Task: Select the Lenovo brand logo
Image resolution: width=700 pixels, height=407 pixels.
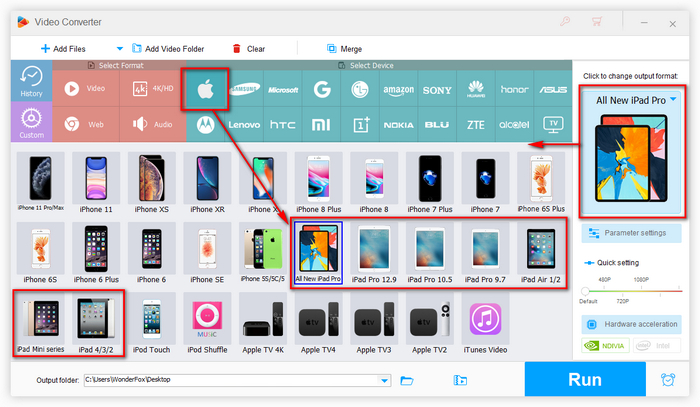Action: tap(245, 125)
